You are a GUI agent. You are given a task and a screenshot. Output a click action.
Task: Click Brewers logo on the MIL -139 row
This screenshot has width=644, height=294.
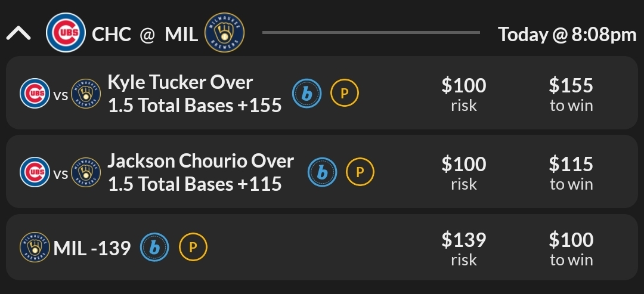pyautogui.click(x=35, y=247)
